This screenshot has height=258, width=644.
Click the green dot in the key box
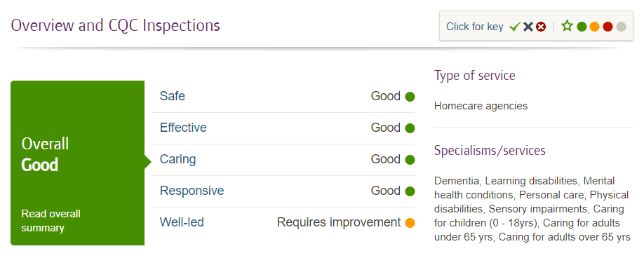[582, 27]
